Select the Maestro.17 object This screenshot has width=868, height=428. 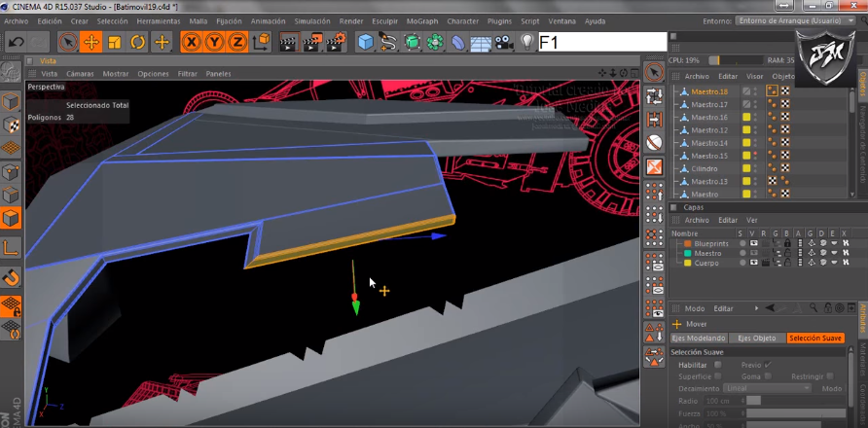(709, 105)
